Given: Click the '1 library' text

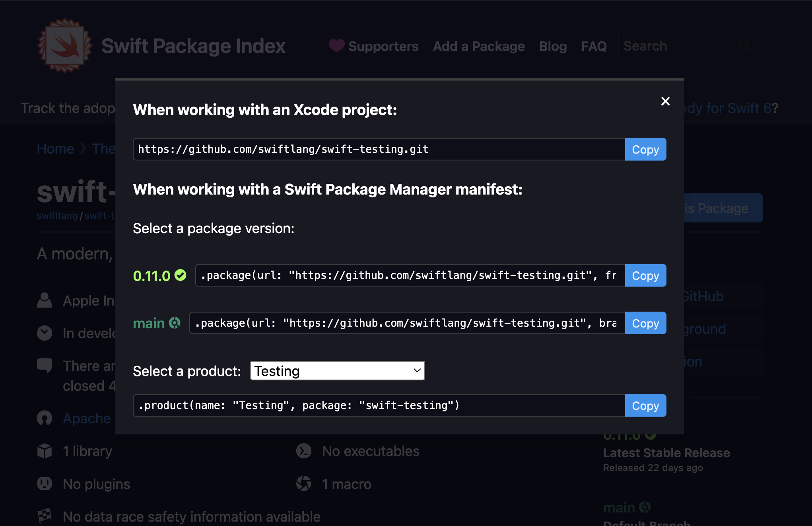Looking at the screenshot, I should [x=87, y=451].
